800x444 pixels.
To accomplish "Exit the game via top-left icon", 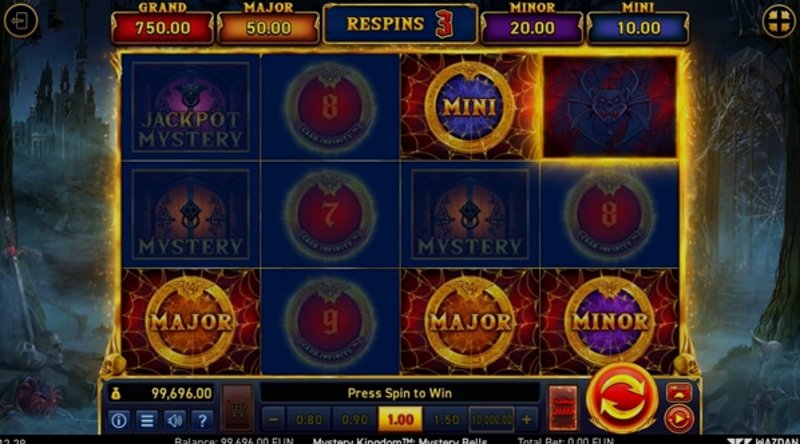I will click(x=20, y=21).
